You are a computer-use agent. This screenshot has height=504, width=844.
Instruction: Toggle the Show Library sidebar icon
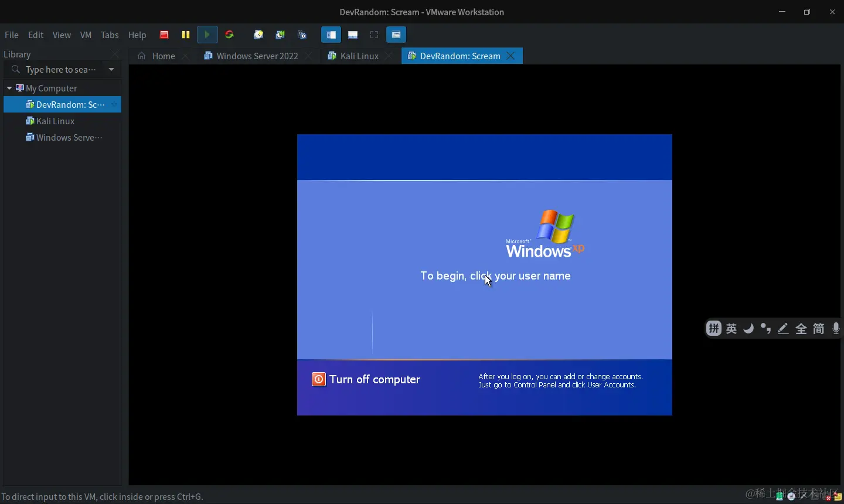coord(331,35)
